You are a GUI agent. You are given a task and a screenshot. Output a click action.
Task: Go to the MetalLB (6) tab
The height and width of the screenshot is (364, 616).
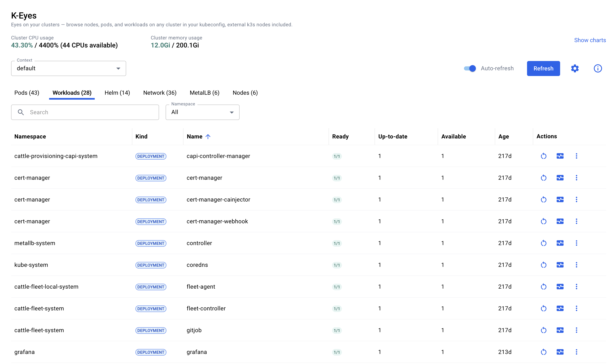(204, 93)
